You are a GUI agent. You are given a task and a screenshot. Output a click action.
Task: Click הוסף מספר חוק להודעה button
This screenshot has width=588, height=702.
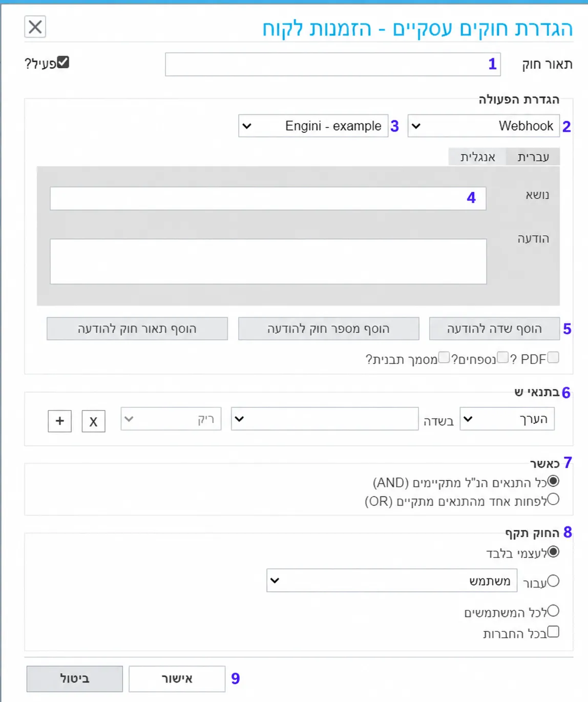click(x=328, y=329)
